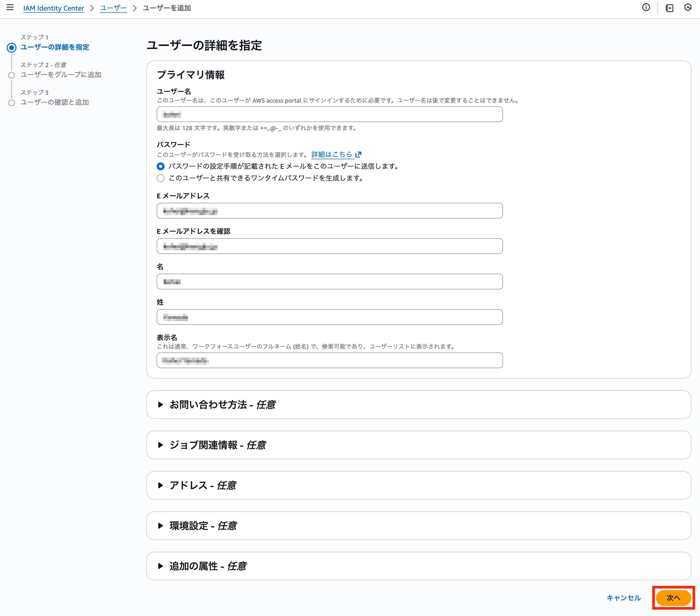The image size is (700, 616).
Task: Click the info circle icon
Action: pyautogui.click(x=646, y=8)
